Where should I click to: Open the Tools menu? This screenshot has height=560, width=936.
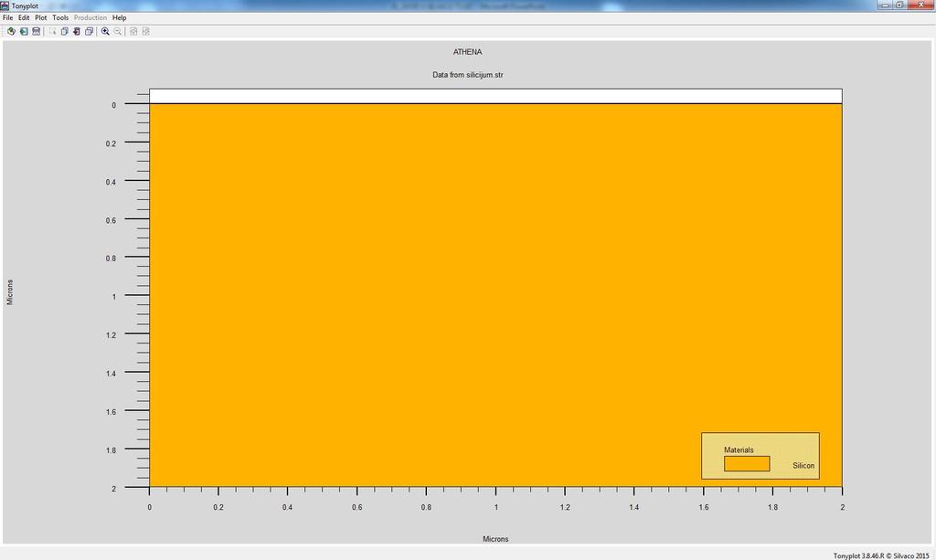click(60, 18)
